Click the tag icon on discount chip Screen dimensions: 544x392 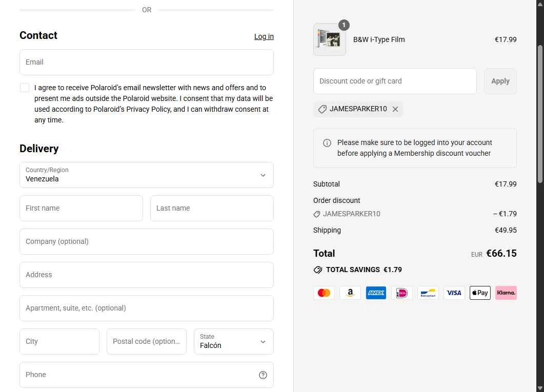tap(323, 109)
